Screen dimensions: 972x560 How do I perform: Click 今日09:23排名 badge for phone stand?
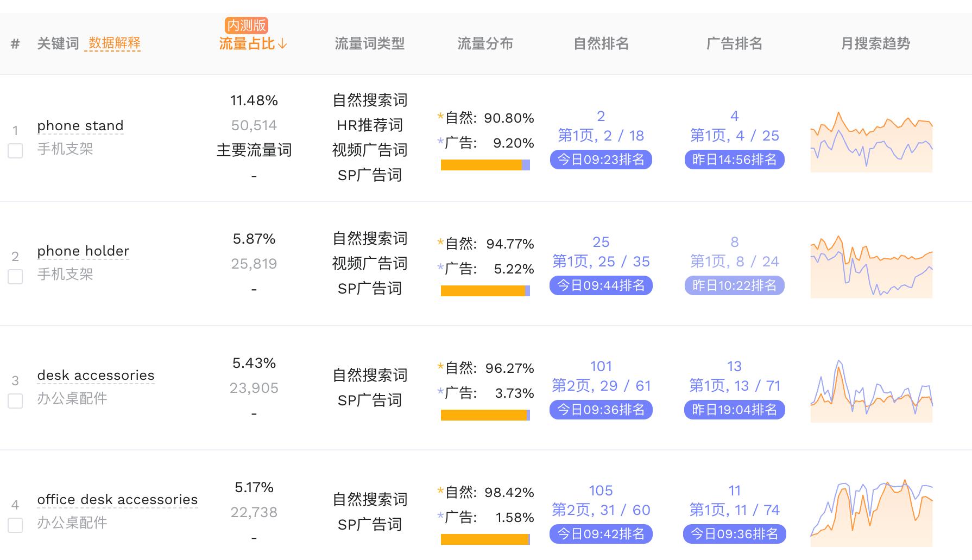pos(601,160)
